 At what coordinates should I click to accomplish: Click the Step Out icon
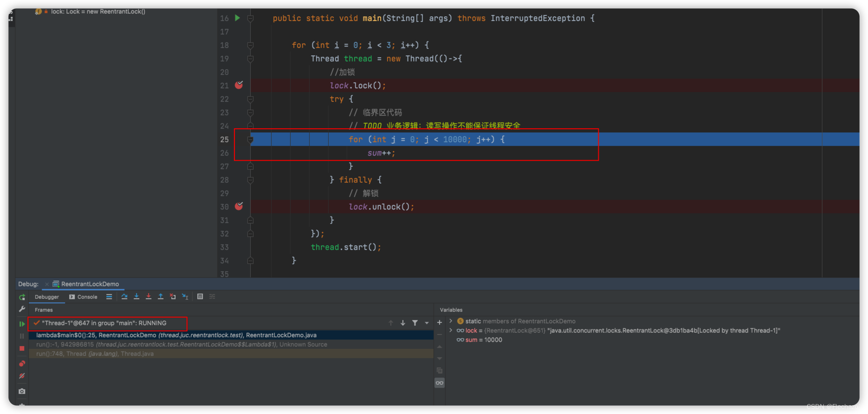pyautogui.click(x=161, y=296)
